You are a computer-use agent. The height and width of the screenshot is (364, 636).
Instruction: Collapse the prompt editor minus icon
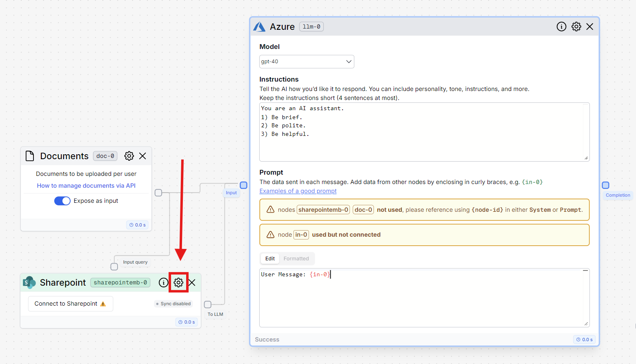pyautogui.click(x=585, y=271)
